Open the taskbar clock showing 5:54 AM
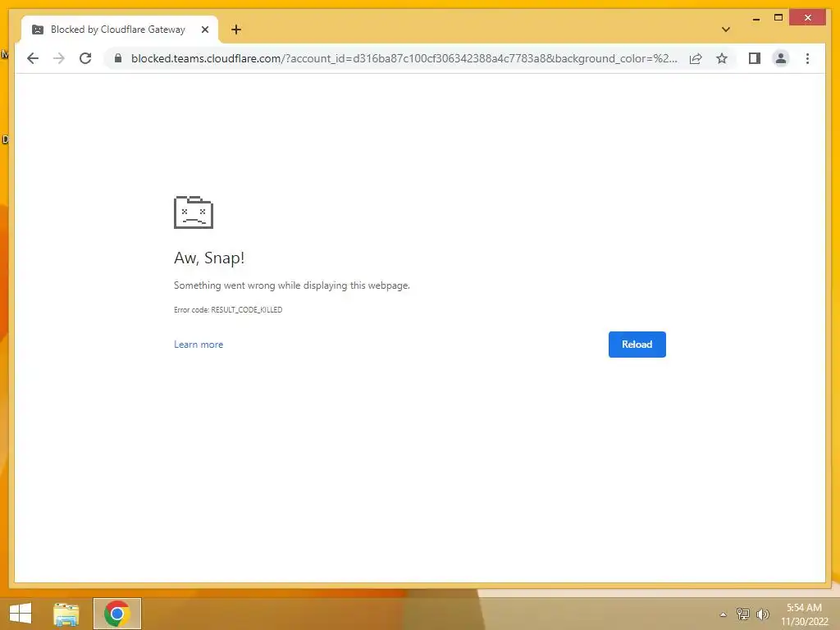 click(804, 614)
